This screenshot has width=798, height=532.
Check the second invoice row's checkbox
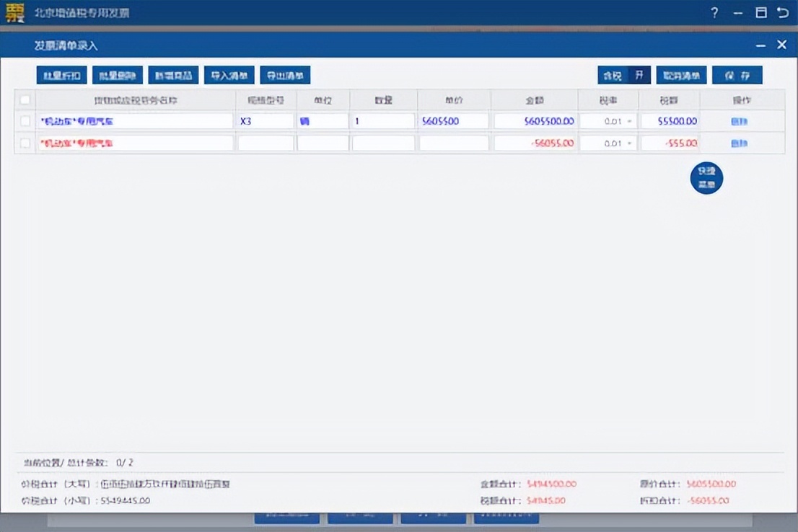pyautogui.click(x=24, y=142)
